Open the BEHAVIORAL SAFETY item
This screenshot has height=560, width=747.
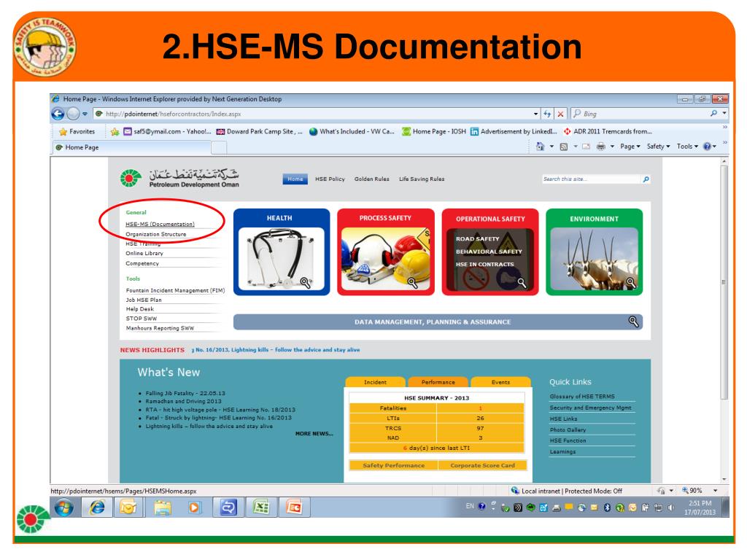point(489,252)
